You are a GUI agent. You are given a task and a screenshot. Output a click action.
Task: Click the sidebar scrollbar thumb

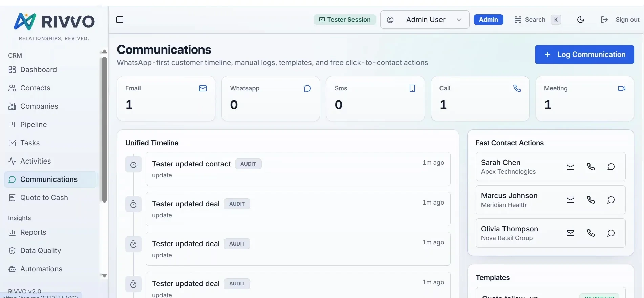click(x=104, y=129)
